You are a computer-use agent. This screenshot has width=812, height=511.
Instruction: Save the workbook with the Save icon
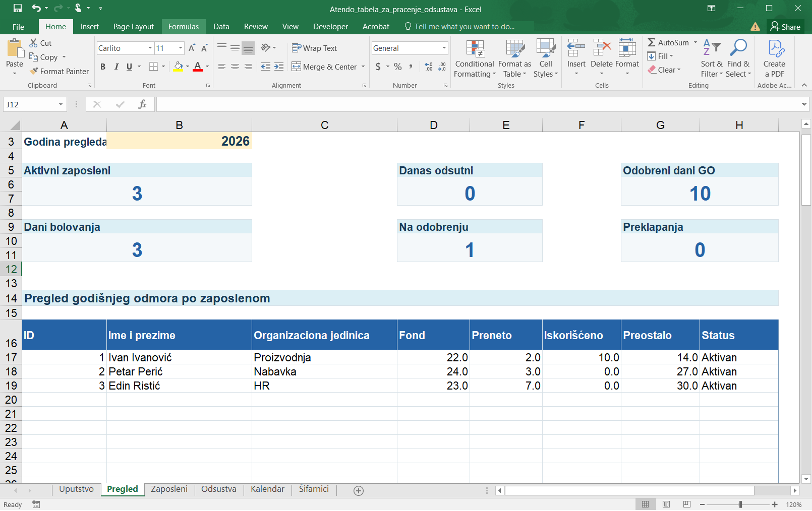(18, 8)
